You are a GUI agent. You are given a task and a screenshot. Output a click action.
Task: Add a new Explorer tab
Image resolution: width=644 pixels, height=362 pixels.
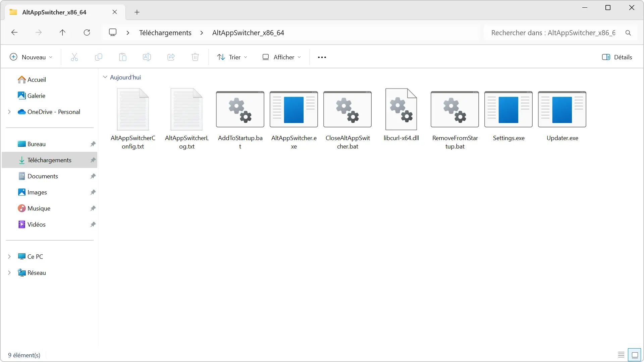(x=137, y=12)
